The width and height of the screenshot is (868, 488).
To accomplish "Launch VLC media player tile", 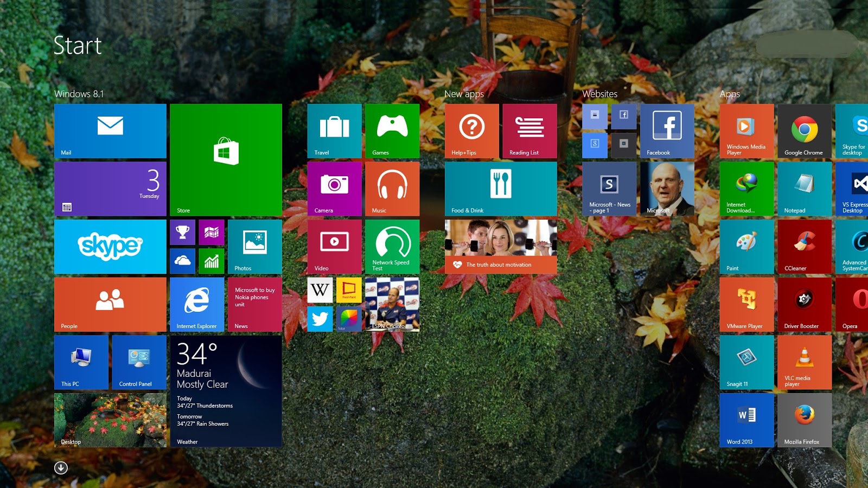I will (x=805, y=362).
